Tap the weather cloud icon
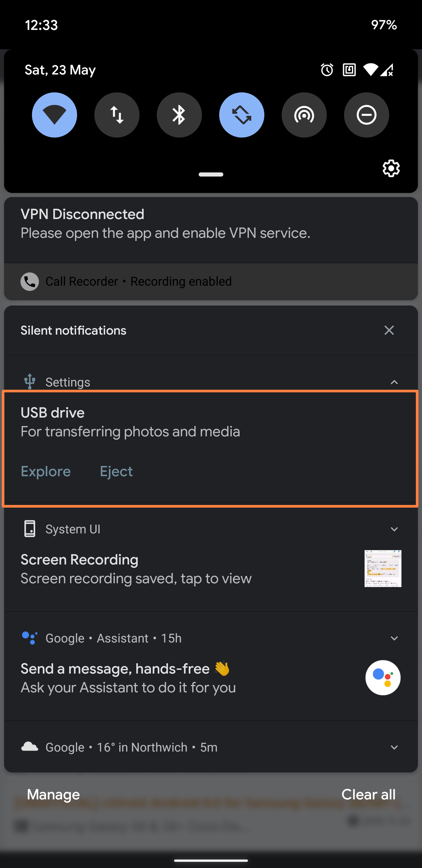 coord(30,747)
